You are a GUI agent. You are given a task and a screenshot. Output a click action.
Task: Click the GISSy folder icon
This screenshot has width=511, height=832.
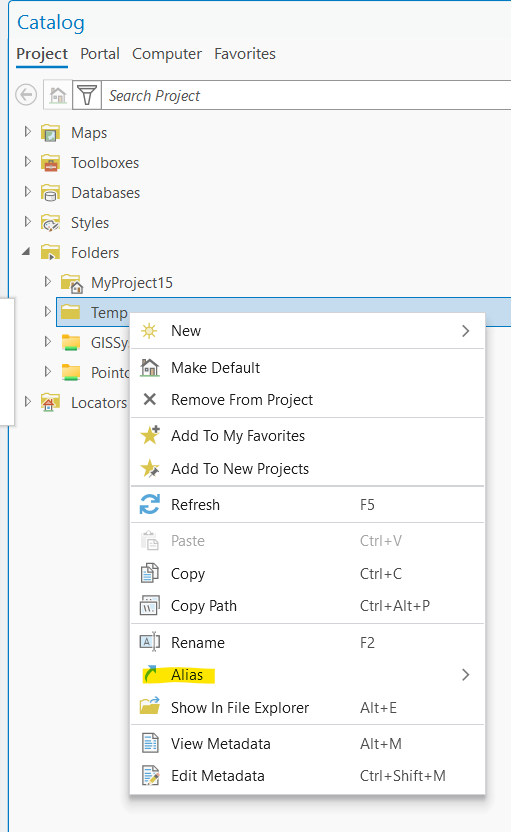(x=71, y=343)
